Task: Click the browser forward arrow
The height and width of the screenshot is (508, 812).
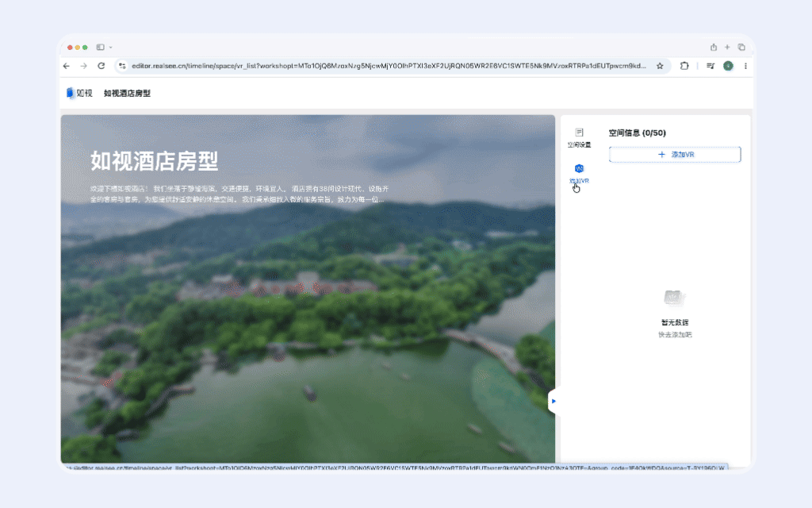Action: pyautogui.click(x=83, y=66)
